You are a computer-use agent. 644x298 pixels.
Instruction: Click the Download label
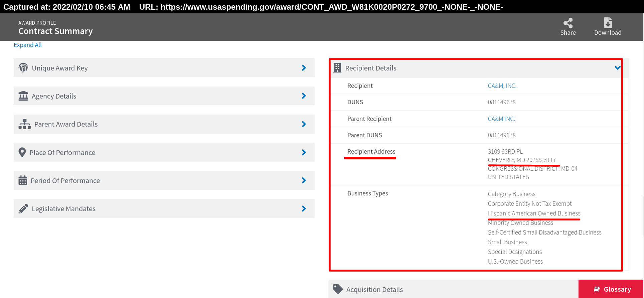608,33
